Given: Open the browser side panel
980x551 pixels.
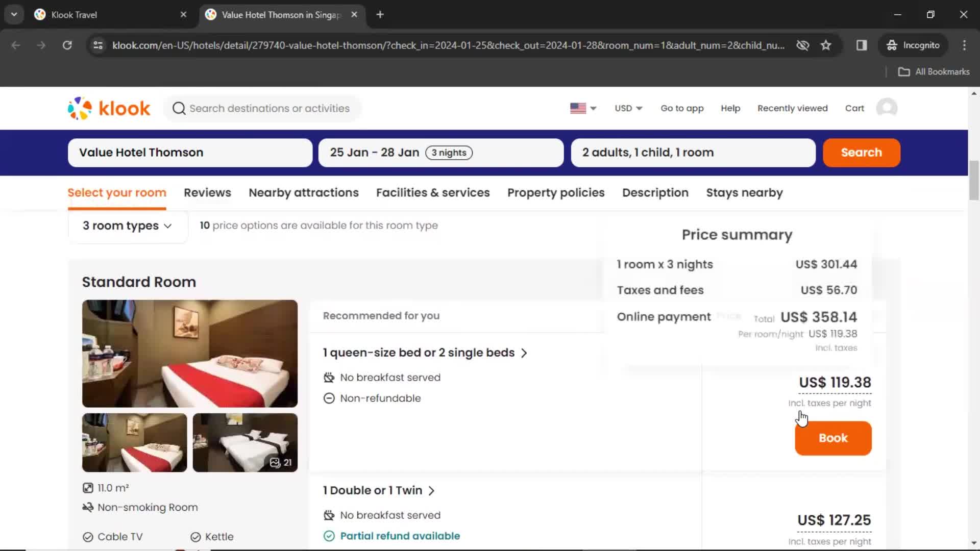Looking at the screenshot, I should 862,45.
